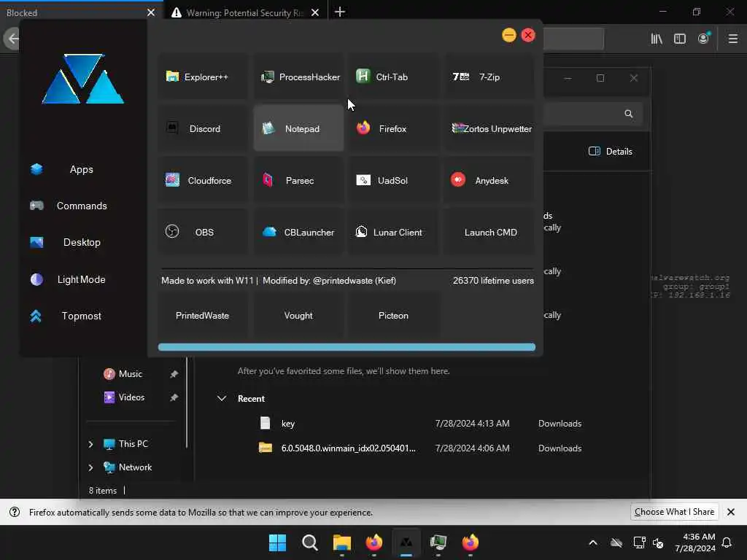Screen dimensions: 747x560
Task: Open Picteon credit button
Action: point(393,316)
